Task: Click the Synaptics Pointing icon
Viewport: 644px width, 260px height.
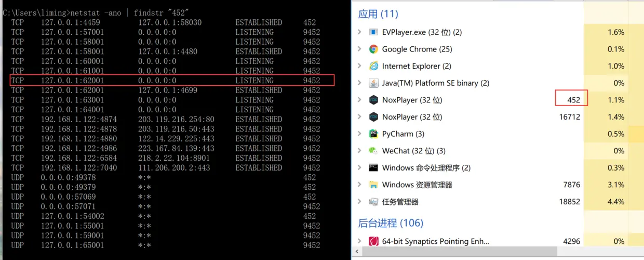Action: [373, 241]
